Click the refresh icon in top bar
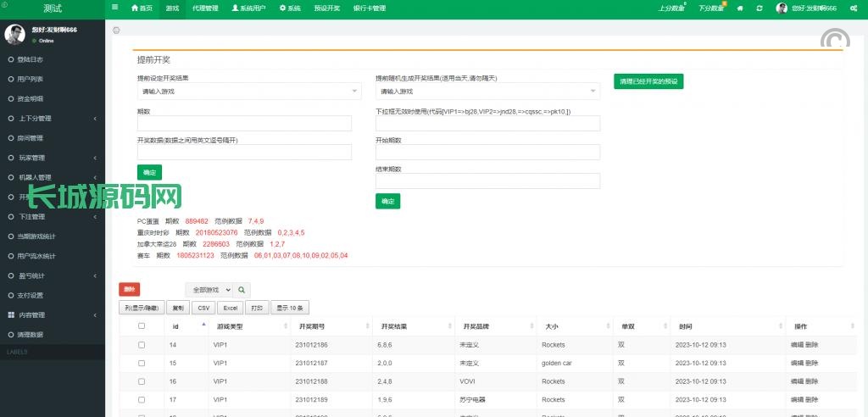Viewport: 868px width, 417px height. pos(759,8)
